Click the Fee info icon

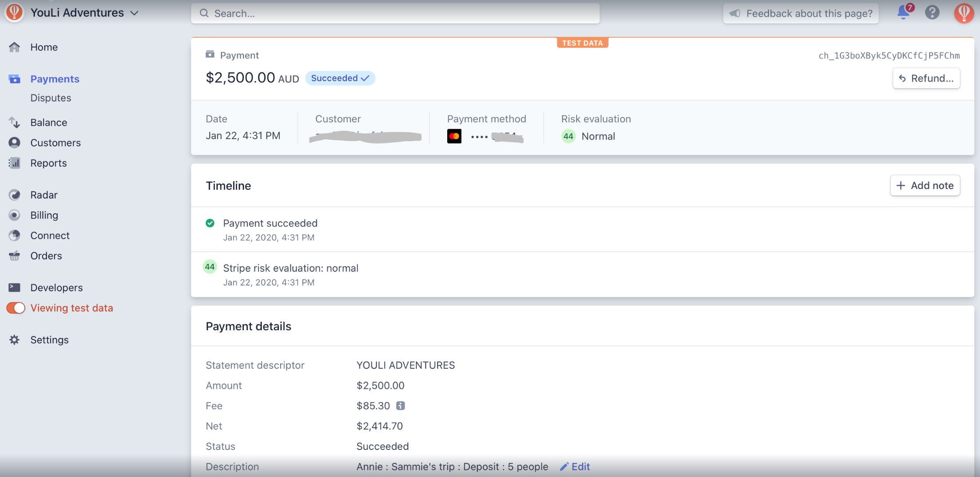click(400, 406)
